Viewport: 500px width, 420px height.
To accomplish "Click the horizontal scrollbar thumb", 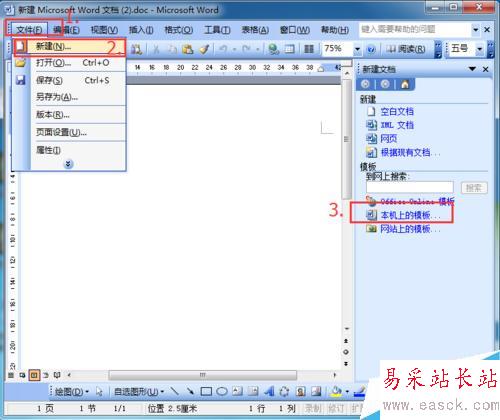I will pos(202,375).
